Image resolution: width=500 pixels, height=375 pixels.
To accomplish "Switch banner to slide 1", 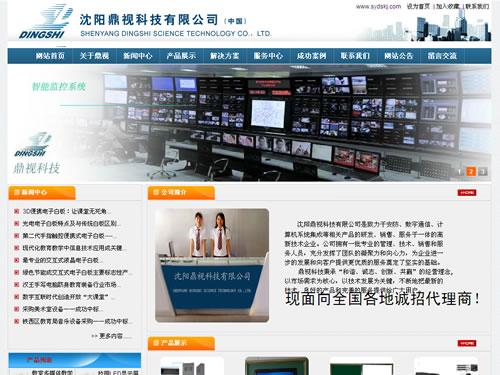I will pos(459,172).
